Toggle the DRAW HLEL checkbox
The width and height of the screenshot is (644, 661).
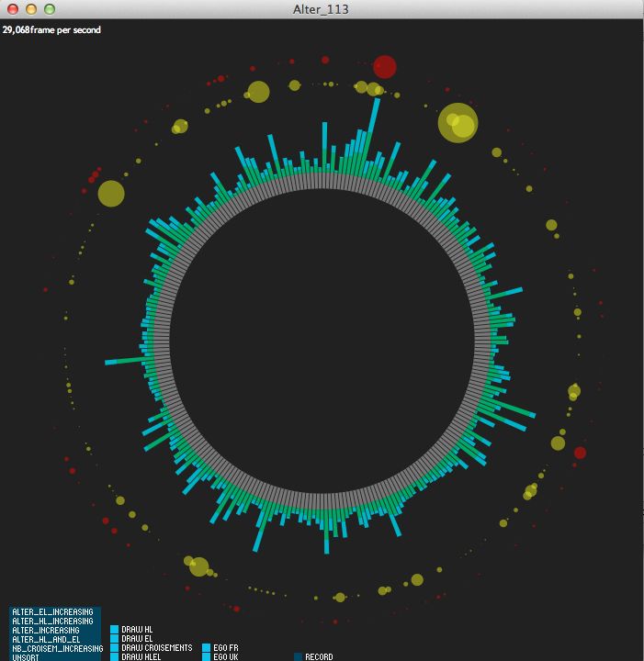point(115,657)
